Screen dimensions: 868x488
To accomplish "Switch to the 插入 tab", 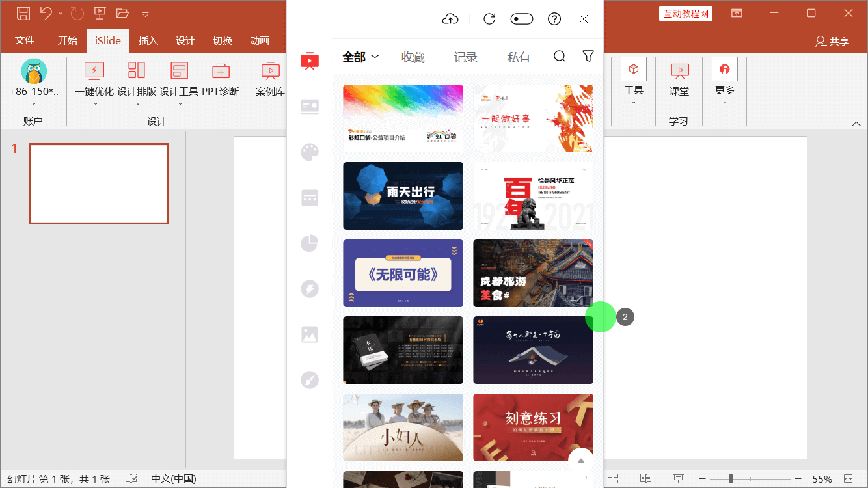I will pyautogui.click(x=148, y=40).
